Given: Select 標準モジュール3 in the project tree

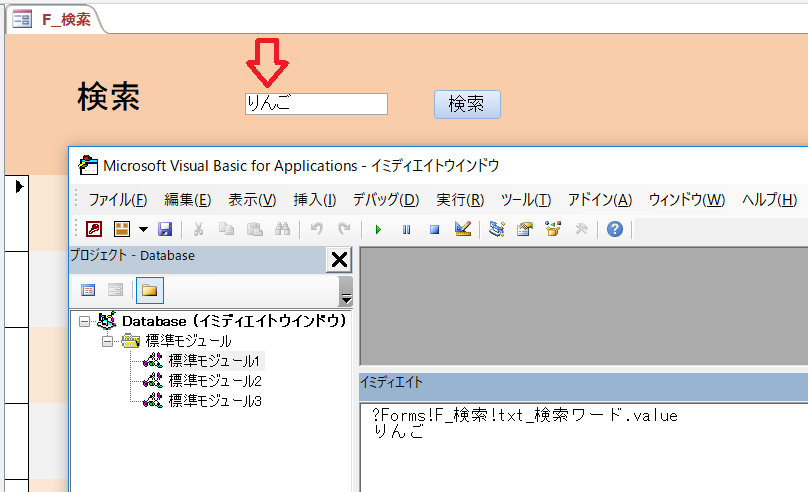Looking at the screenshot, I should 215,401.
